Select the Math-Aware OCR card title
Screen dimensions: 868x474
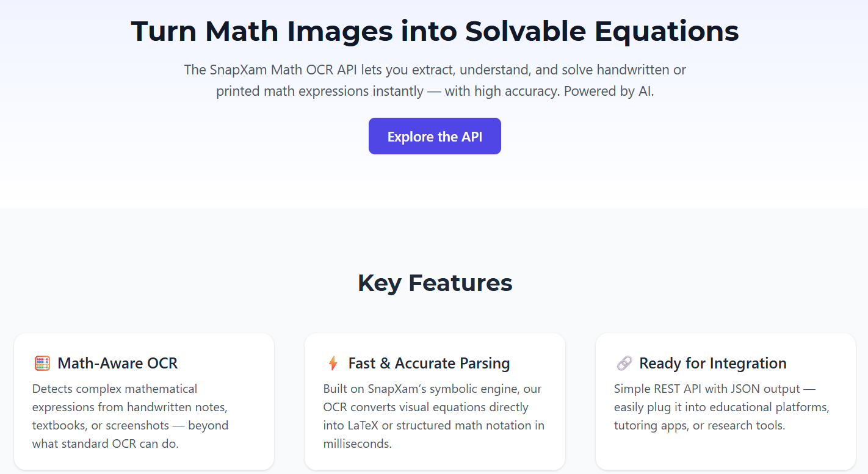point(117,363)
